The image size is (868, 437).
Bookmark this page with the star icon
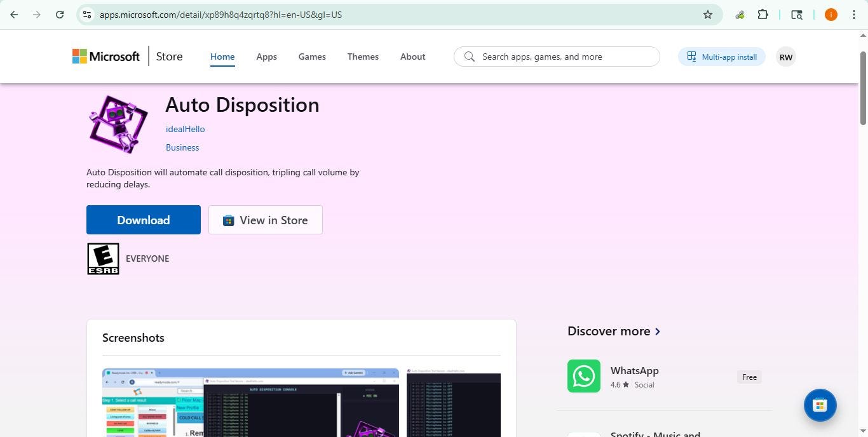pos(708,15)
